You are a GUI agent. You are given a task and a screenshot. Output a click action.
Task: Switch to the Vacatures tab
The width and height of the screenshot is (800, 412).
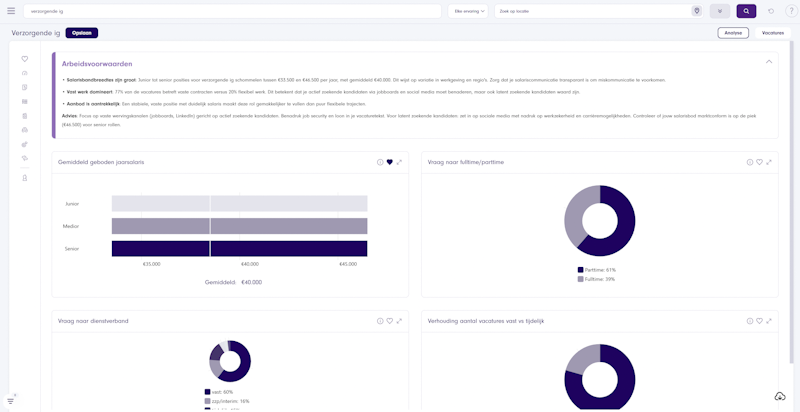click(x=772, y=33)
